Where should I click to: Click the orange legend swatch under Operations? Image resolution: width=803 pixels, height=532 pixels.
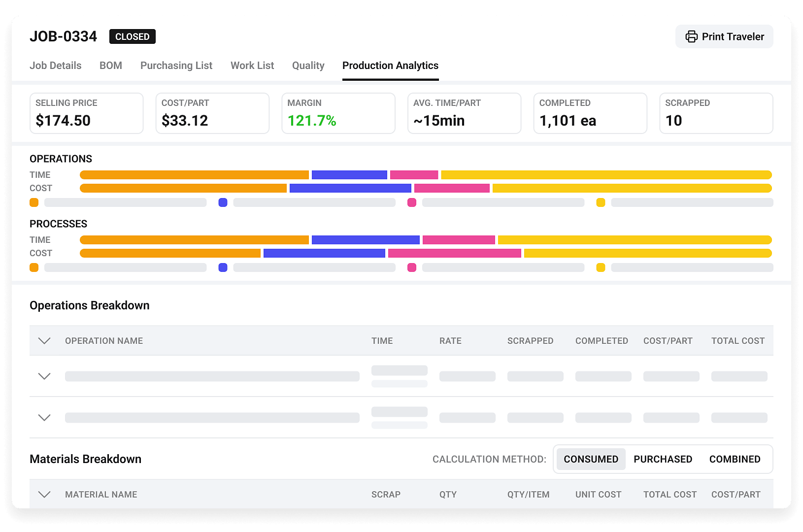[34, 202]
